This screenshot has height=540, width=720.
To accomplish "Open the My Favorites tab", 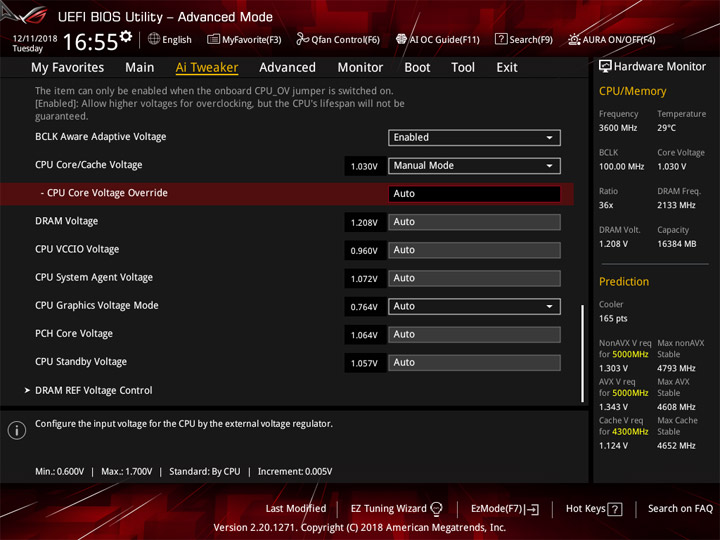I will tap(68, 68).
